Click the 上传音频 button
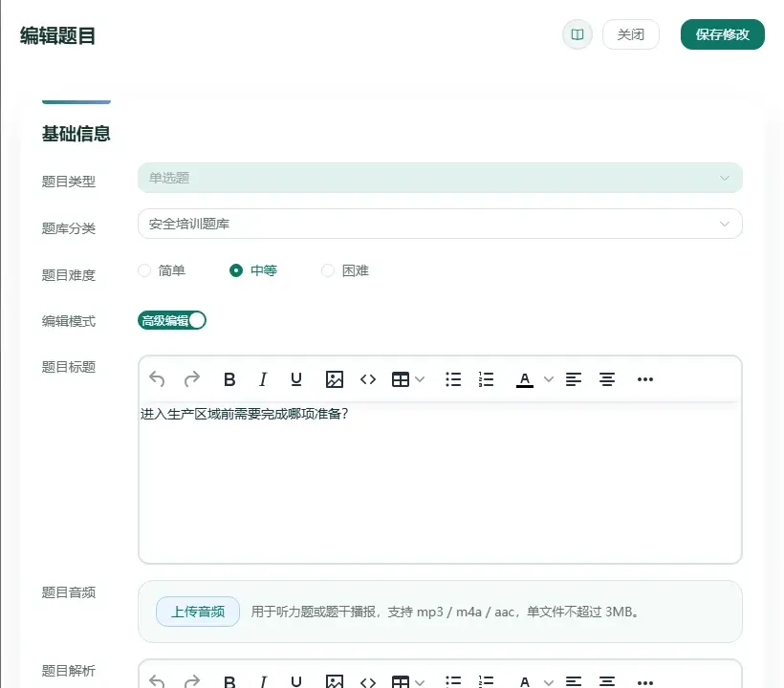This screenshot has width=784, height=688. click(x=198, y=612)
